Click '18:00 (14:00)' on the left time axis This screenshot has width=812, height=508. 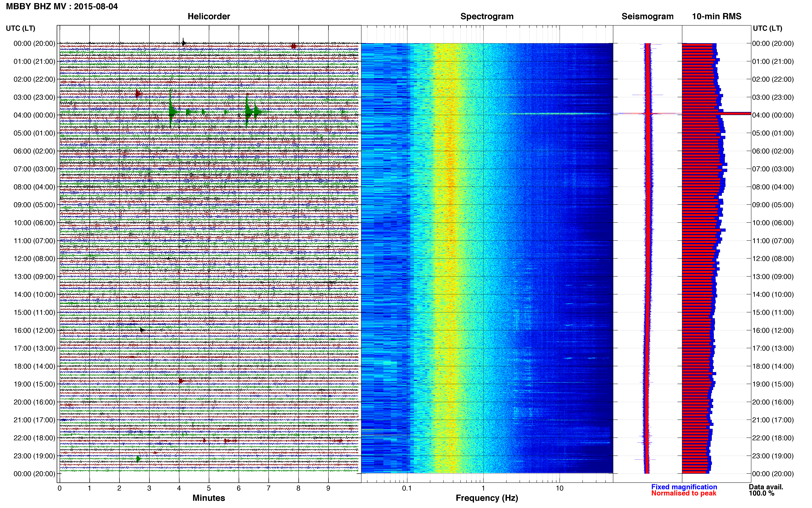pos(34,366)
